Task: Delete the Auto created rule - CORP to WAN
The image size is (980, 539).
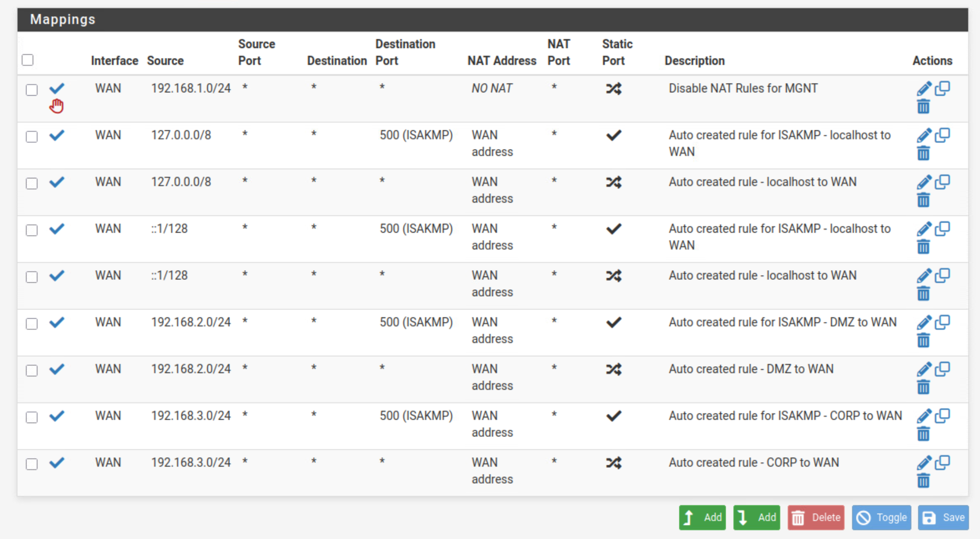Action: 923,481
